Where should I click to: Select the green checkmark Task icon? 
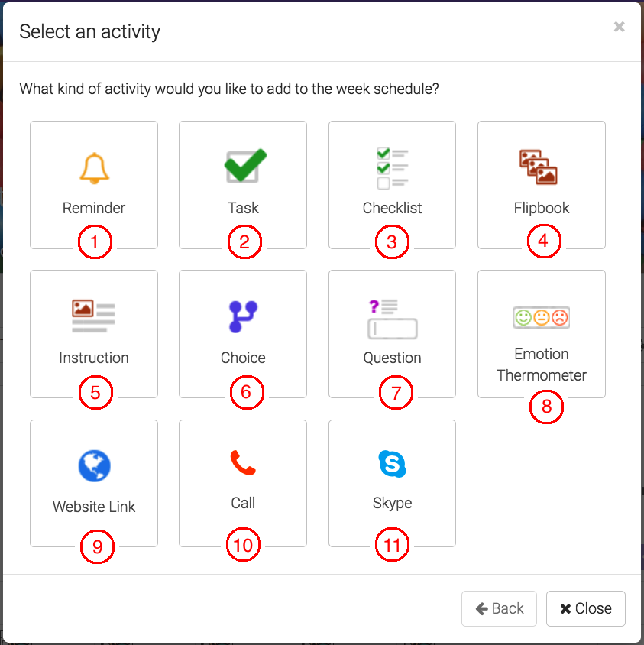point(245,166)
